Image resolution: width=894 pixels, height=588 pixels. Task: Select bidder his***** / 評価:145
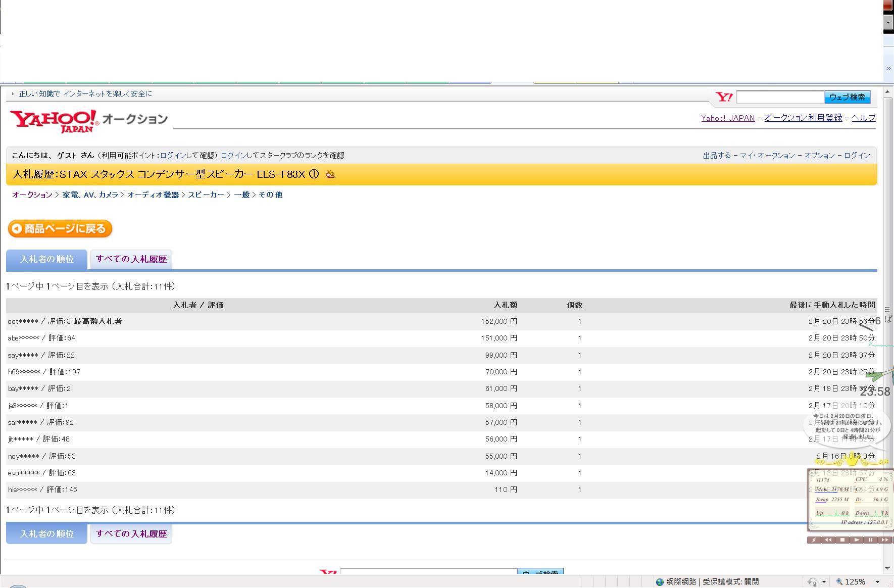(42, 489)
